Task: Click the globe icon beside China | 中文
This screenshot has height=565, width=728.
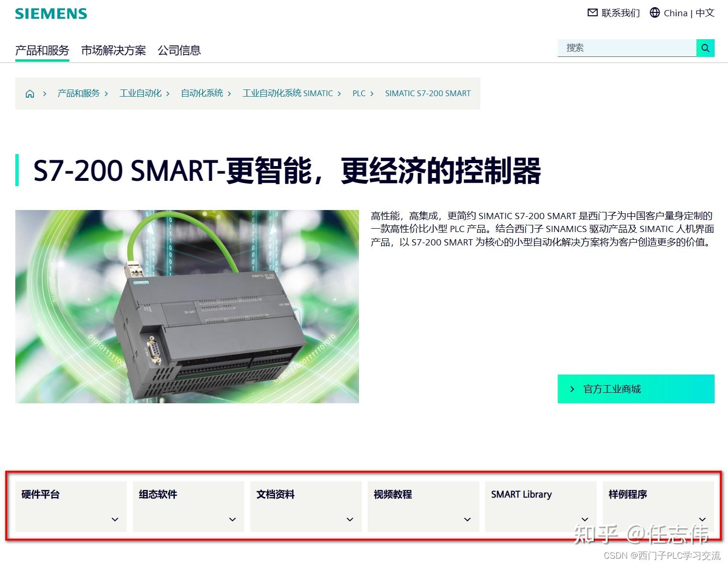Action: tap(654, 13)
